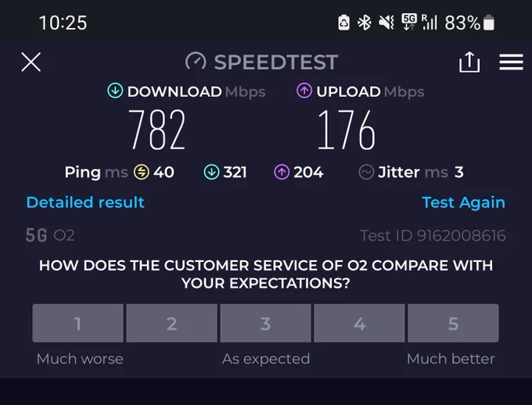Rate O2 customer service as 1
Viewport: 532px width, 405px height.
(x=78, y=323)
